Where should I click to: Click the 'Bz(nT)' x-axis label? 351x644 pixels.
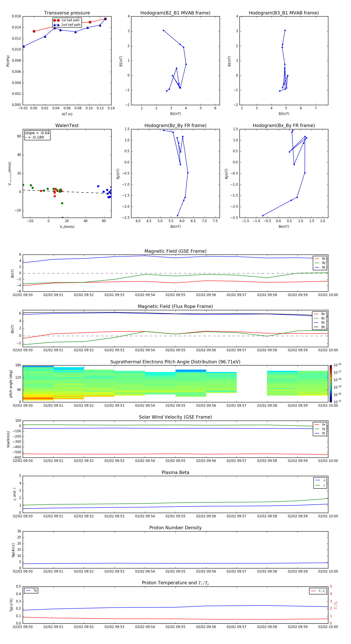175,227
